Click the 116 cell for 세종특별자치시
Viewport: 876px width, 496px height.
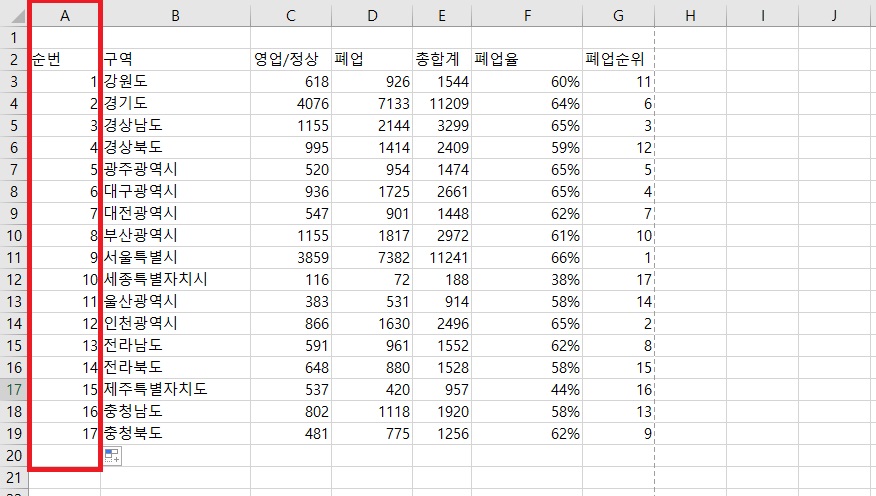tap(291, 280)
